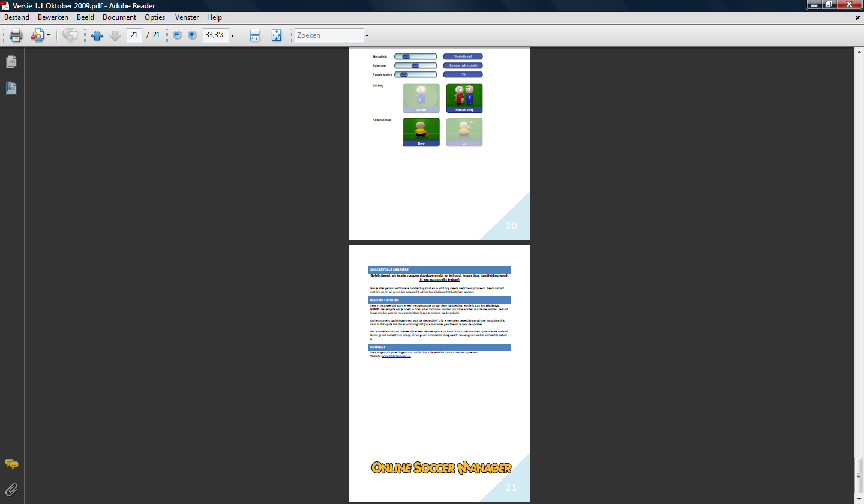
Task: Click the Mandekking image option on page 20
Action: click(x=464, y=98)
